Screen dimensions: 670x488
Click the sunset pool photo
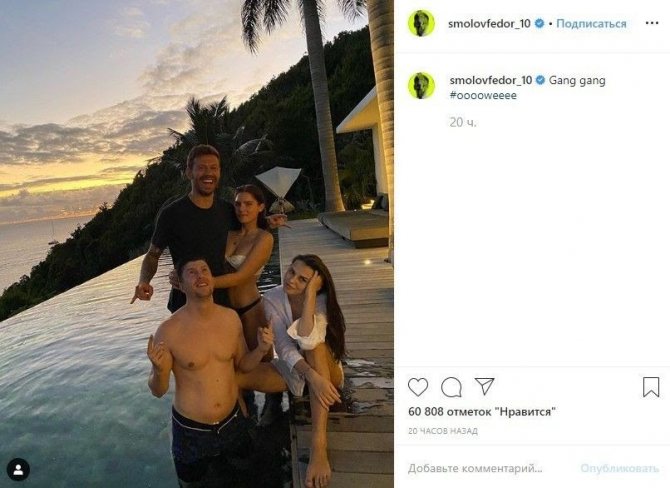tap(197, 244)
